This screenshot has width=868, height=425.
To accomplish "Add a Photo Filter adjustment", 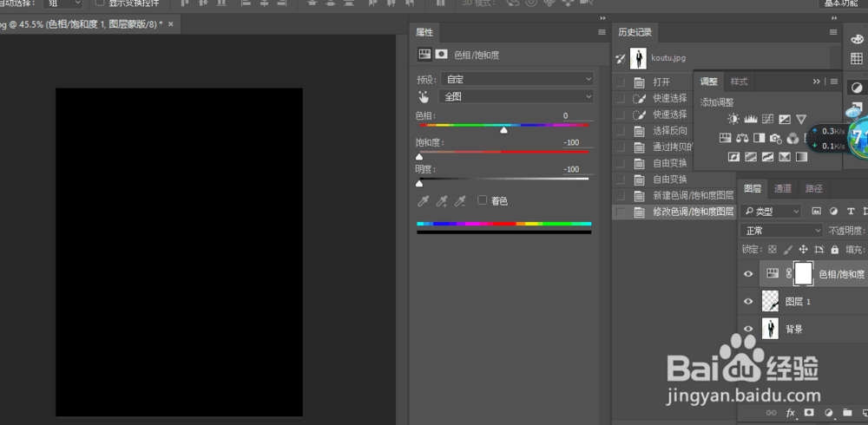I will tap(775, 138).
